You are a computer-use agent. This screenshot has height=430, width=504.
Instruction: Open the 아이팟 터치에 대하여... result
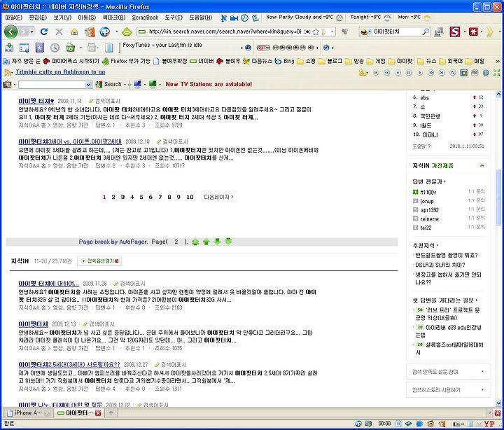(x=48, y=284)
